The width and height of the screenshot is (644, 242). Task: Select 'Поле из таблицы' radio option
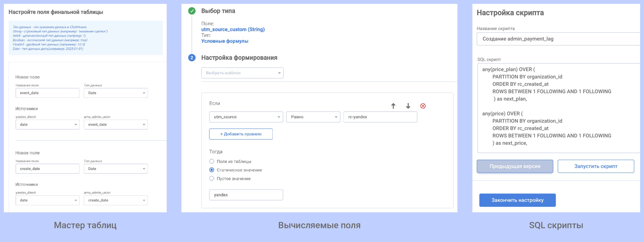pyautogui.click(x=212, y=161)
